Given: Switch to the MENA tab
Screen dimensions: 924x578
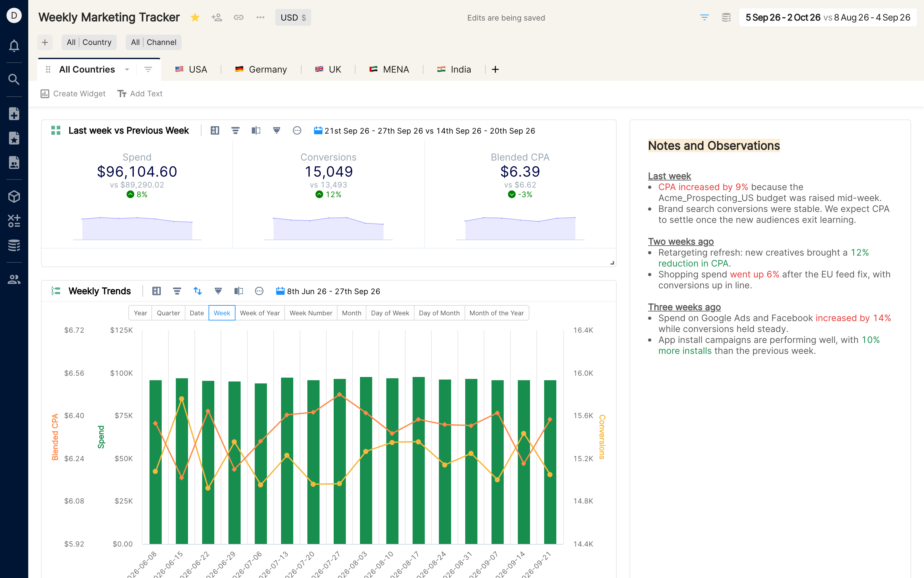Looking at the screenshot, I should (x=389, y=70).
